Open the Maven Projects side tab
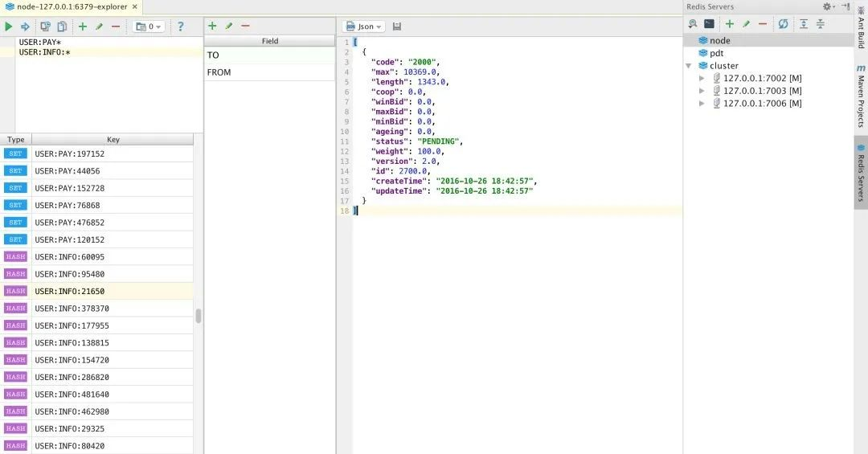 point(861,97)
